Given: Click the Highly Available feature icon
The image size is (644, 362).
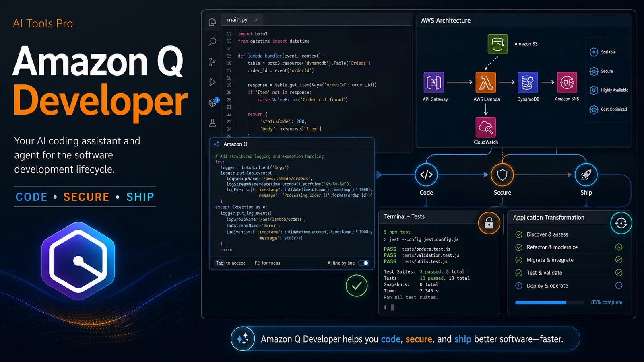Looking at the screenshot, I should pyautogui.click(x=594, y=90).
